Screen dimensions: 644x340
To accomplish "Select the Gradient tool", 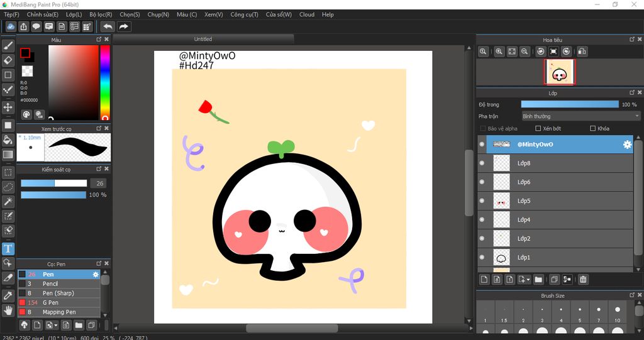I will (x=8, y=155).
